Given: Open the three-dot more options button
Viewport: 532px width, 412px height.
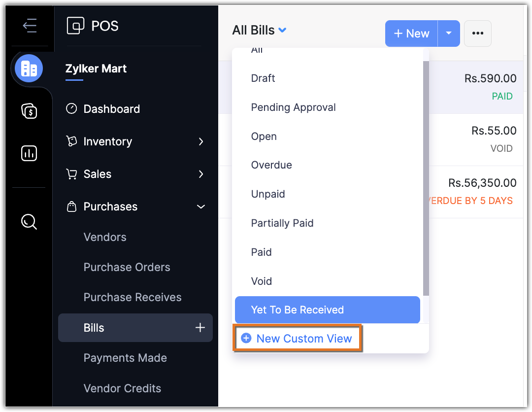Looking at the screenshot, I should pos(477,34).
